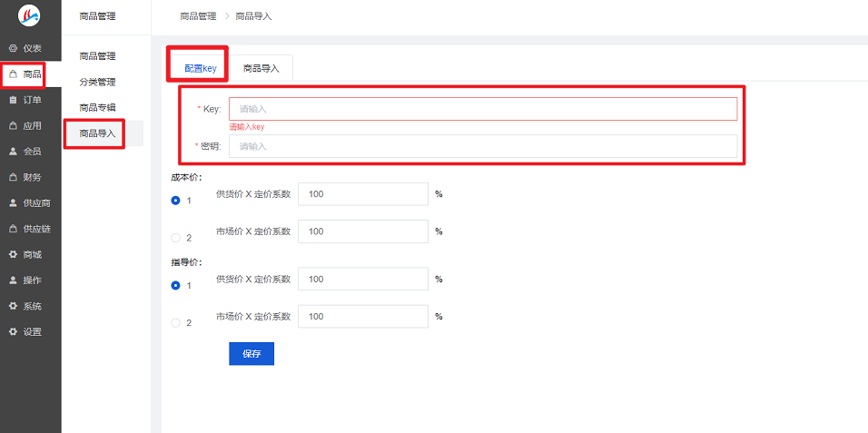Open 商品专辑 in the submenu

(97, 107)
